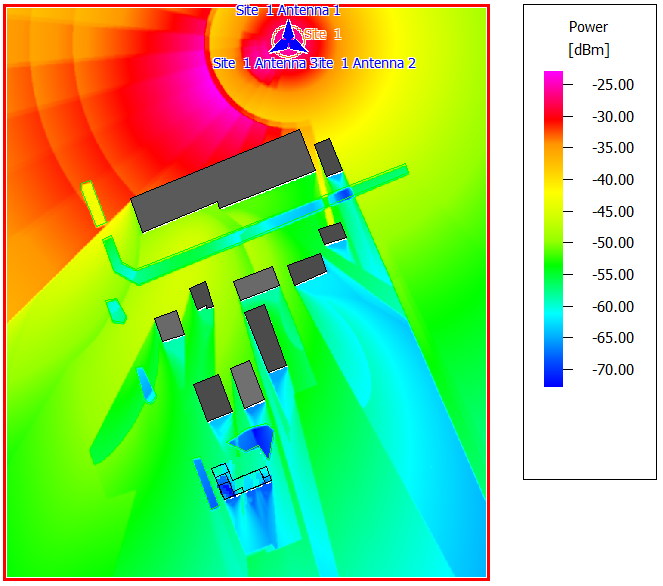The height and width of the screenshot is (586, 663).
Task: Click the -70.00 legend value
Action: 613,370
